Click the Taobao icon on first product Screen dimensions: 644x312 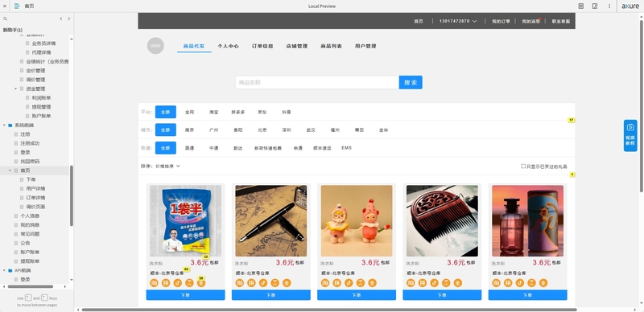tap(154, 283)
